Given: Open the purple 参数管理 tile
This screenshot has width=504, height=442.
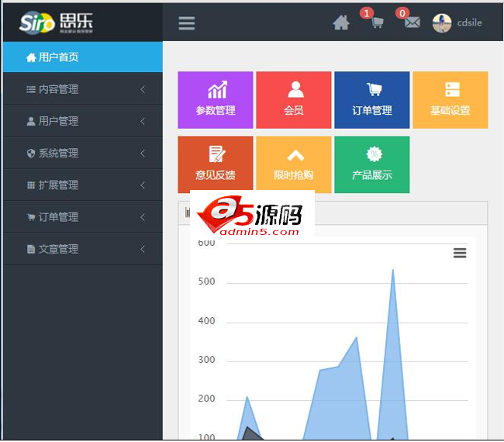Looking at the screenshot, I should pos(216,100).
